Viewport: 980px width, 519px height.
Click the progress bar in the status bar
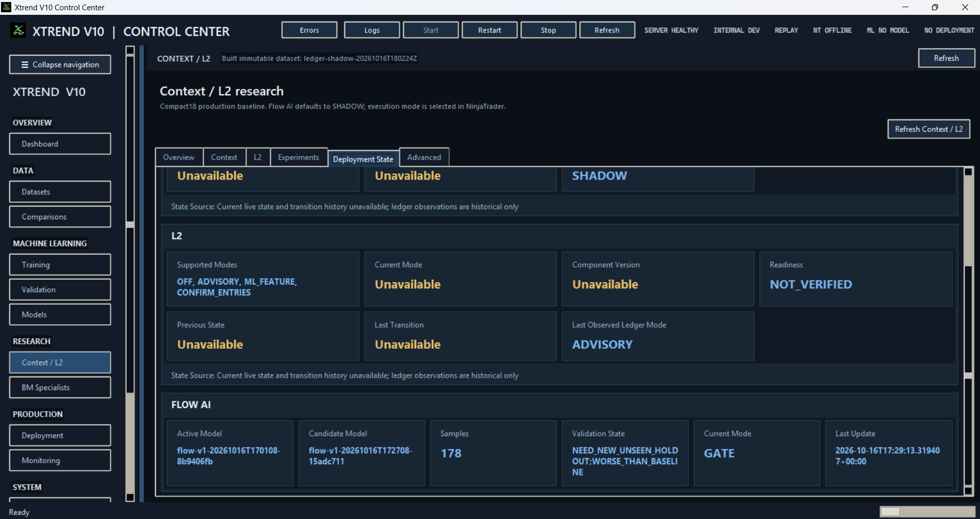(927, 512)
